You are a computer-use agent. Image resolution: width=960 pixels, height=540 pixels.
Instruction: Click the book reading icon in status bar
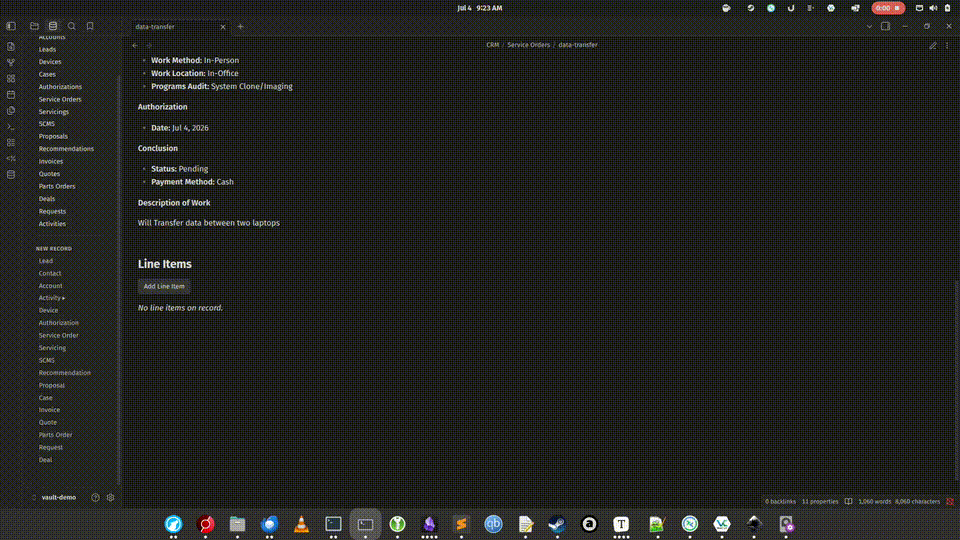[849, 501]
